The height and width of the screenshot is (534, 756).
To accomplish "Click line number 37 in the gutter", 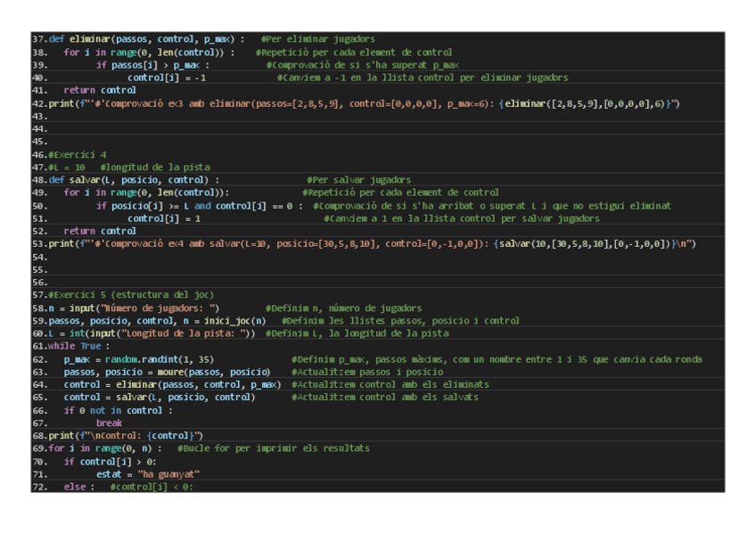I will pos(38,39).
